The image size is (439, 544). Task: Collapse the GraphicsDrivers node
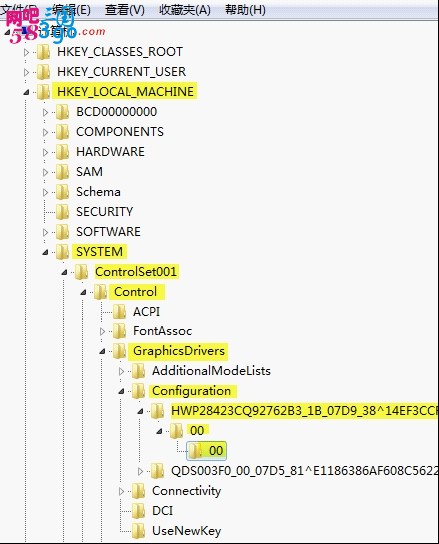click(102, 351)
